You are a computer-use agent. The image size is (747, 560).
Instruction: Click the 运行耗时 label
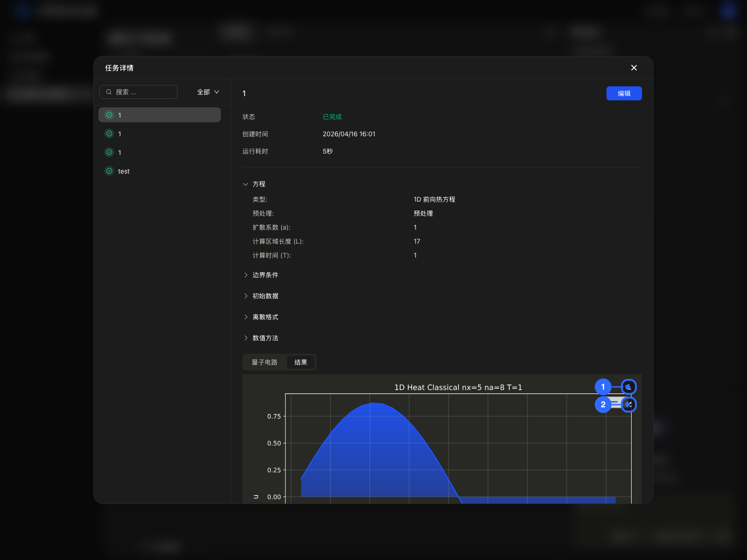255,151
